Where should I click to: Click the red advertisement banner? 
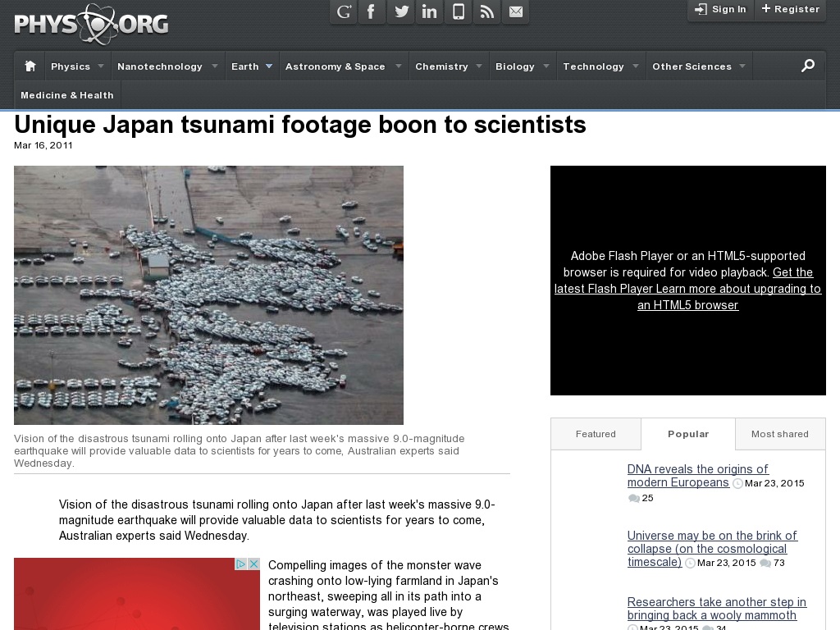(x=137, y=594)
